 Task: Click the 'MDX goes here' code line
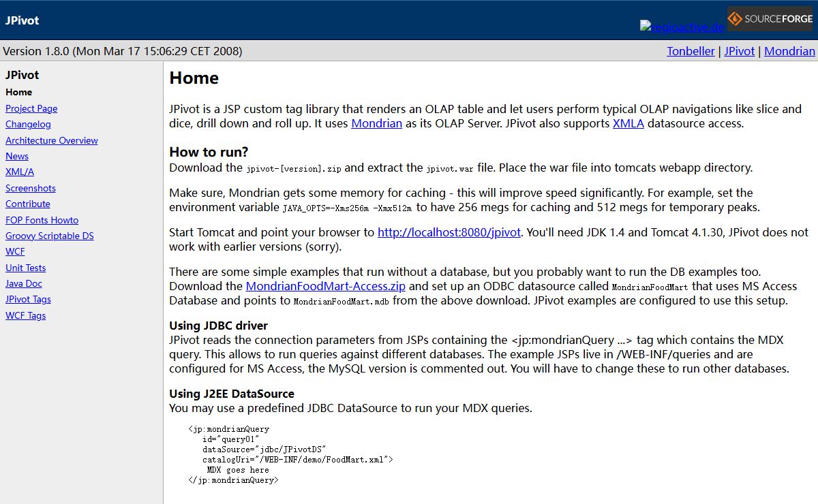(x=238, y=470)
